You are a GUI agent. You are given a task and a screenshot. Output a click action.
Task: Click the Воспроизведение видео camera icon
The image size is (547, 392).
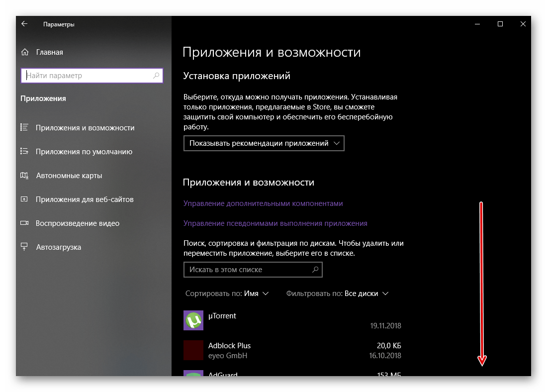pos(24,223)
